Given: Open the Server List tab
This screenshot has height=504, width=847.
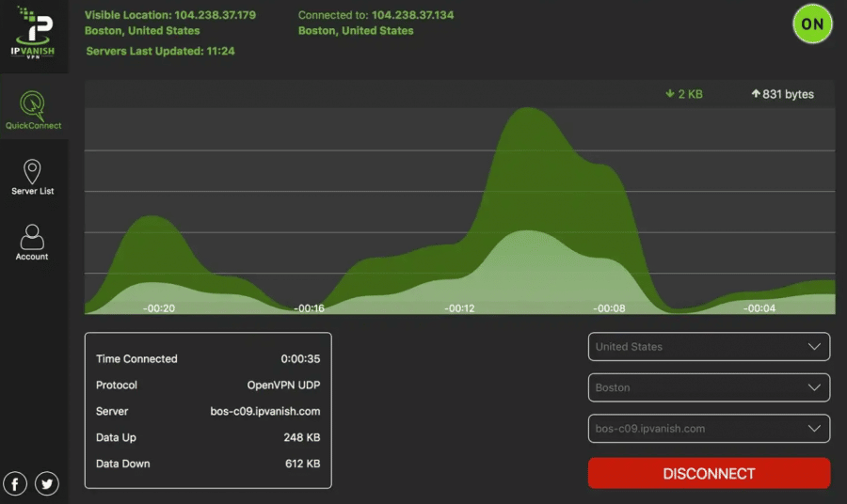Looking at the screenshot, I should click(32, 177).
